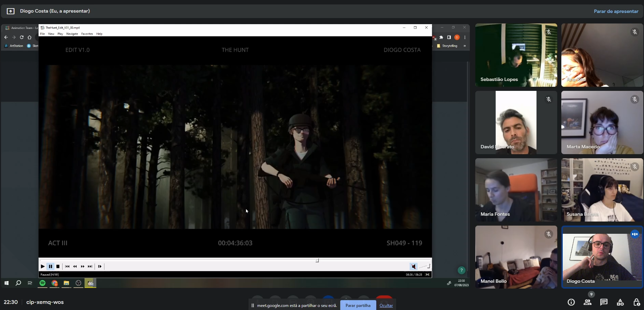The width and height of the screenshot is (644, 310).
Task: Click Parar de apresentar to stop presenting
Action: tap(616, 11)
